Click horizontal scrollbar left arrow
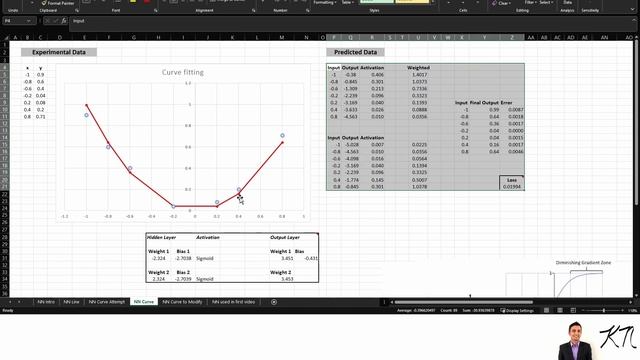 tap(392, 302)
